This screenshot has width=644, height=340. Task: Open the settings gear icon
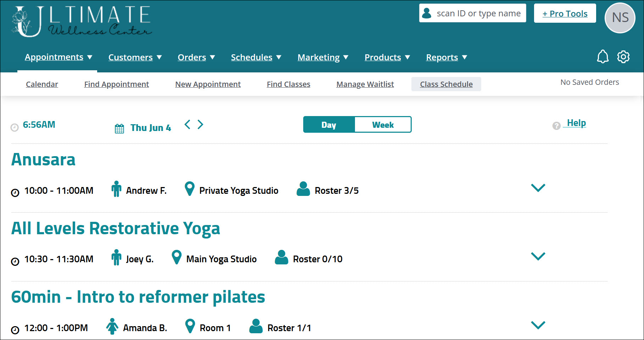[623, 57]
